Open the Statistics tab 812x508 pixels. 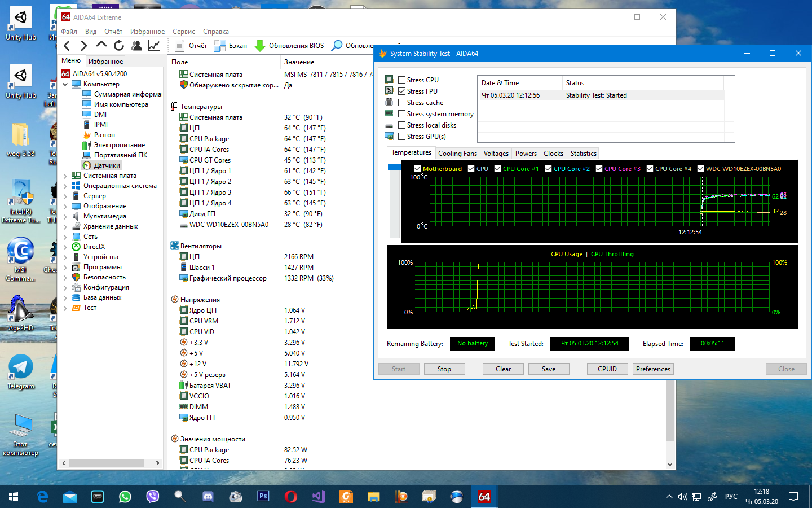584,154
